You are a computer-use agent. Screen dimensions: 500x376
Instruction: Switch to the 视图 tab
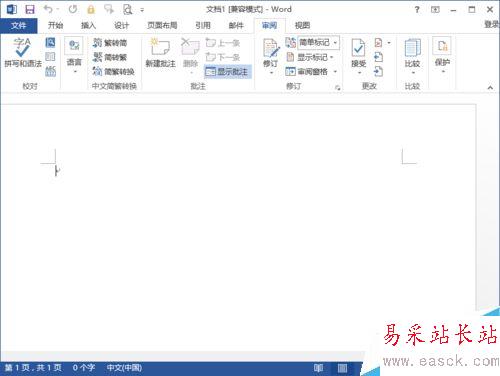[x=302, y=25]
